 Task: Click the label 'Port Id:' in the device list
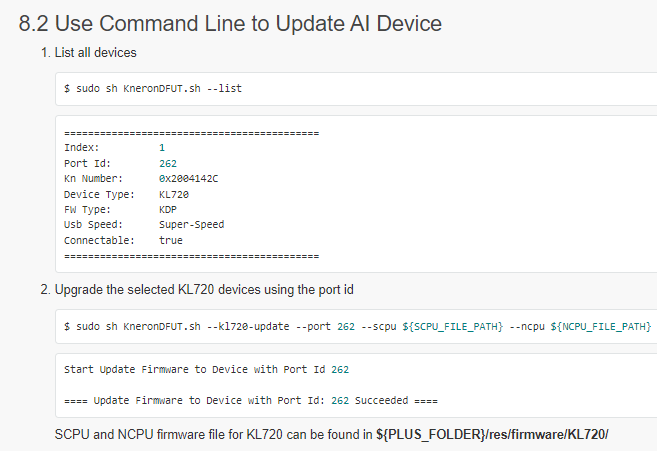[87, 163]
